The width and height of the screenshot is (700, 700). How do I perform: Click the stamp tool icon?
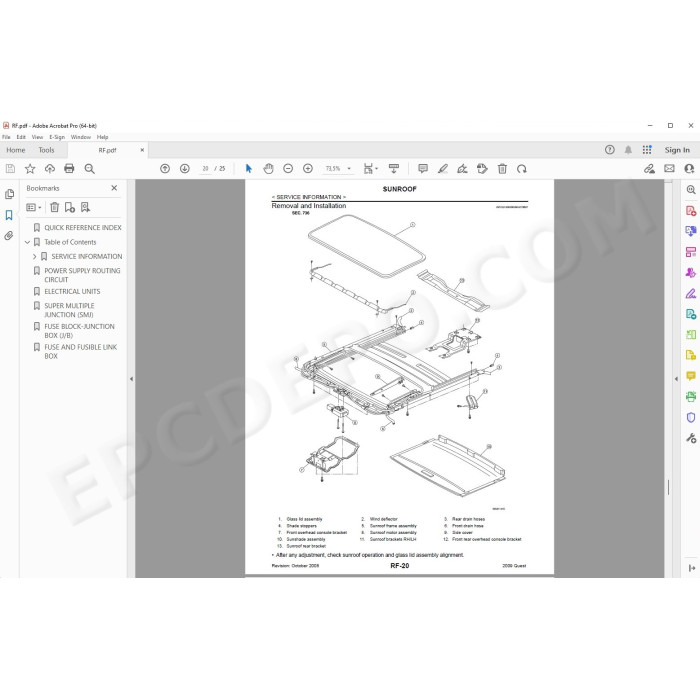(x=482, y=169)
